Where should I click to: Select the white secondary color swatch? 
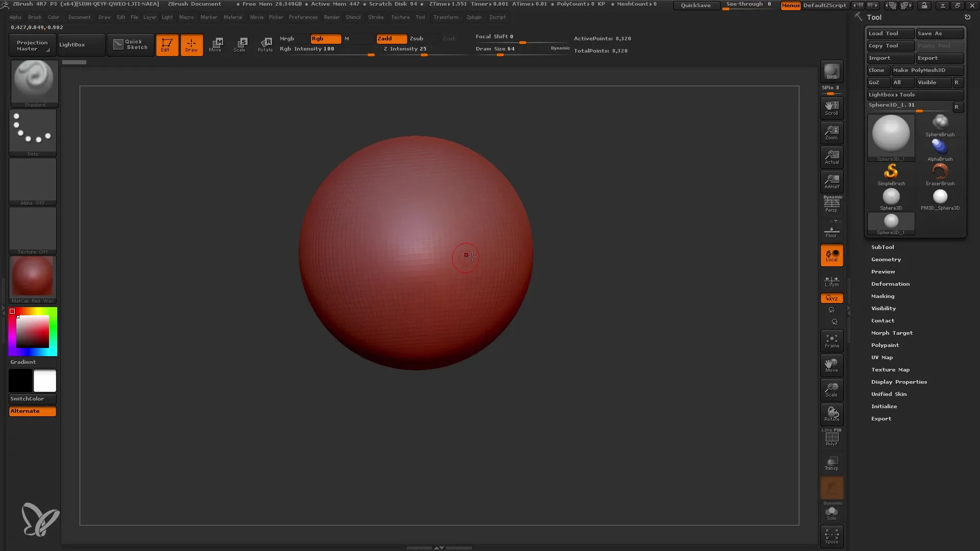[x=45, y=381]
